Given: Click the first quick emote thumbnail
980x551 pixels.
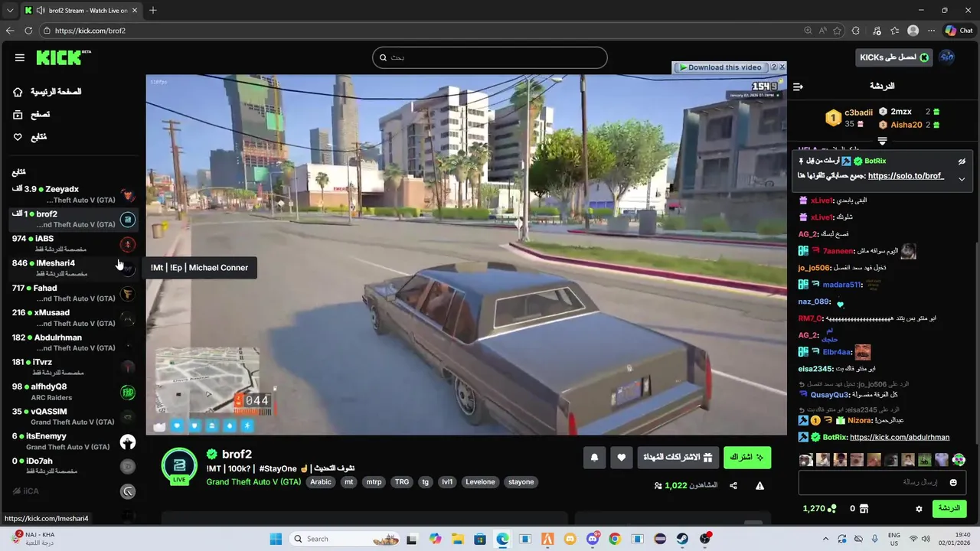Looking at the screenshot, I should pyautogui.click(x=805, y=460).
